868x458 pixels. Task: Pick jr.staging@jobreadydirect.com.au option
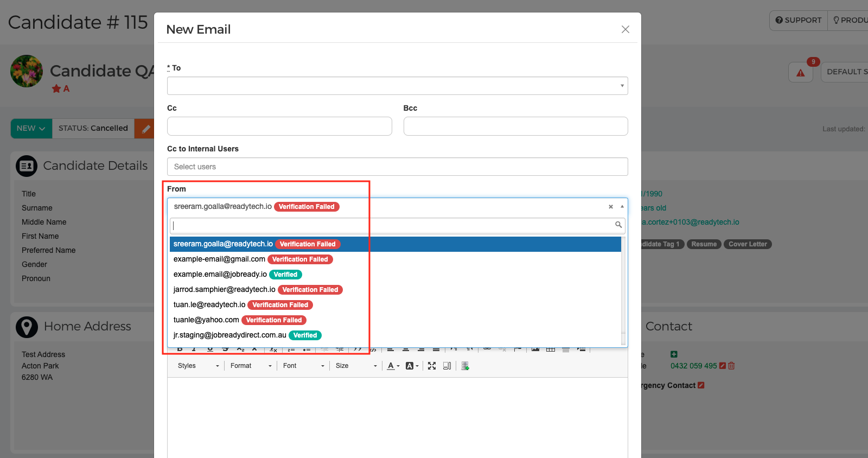click(395, 335)
